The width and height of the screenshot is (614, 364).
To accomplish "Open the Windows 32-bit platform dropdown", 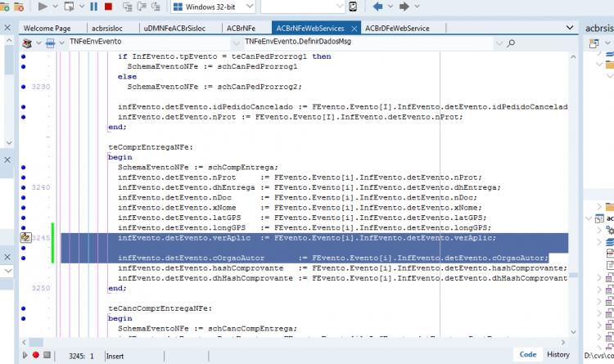I will click(x=213, y=7).
